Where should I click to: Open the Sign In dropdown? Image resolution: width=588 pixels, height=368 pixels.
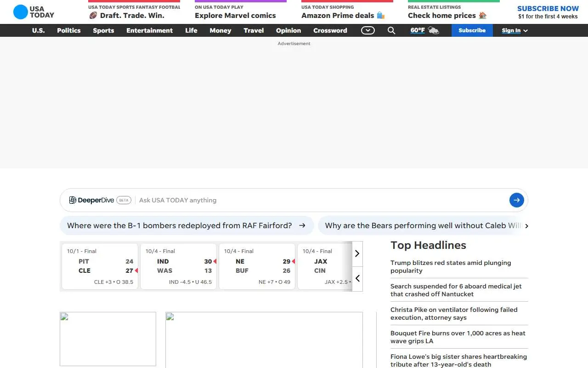(x=514, y=30)
